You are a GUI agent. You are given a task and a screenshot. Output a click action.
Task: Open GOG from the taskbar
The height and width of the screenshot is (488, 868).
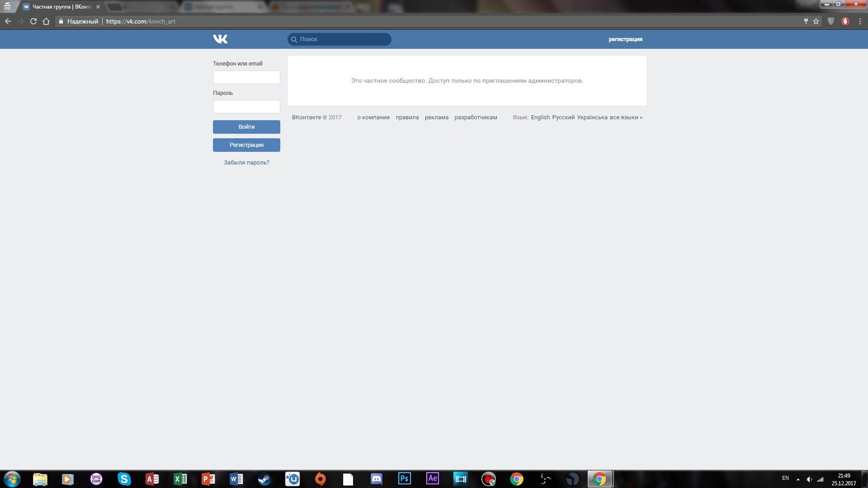pos(96,479)
